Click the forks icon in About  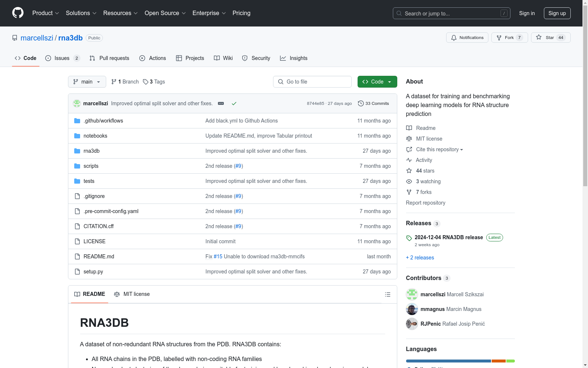(409, 192)
